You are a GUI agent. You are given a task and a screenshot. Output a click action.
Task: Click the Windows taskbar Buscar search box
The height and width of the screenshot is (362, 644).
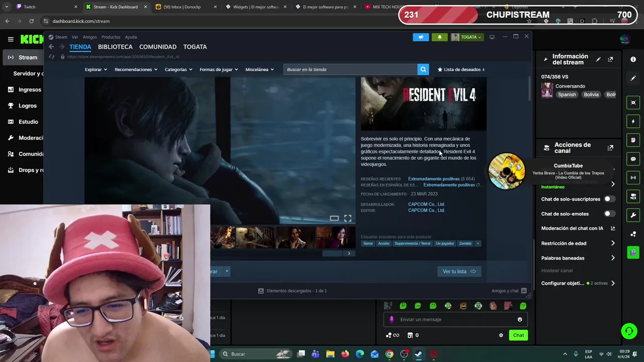[256, 354]
